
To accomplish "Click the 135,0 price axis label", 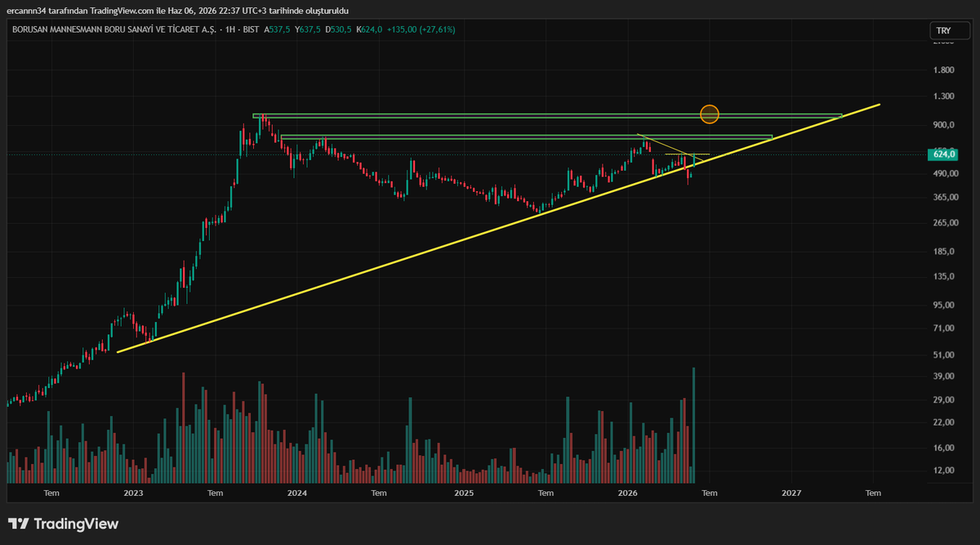I will point(942,276).
